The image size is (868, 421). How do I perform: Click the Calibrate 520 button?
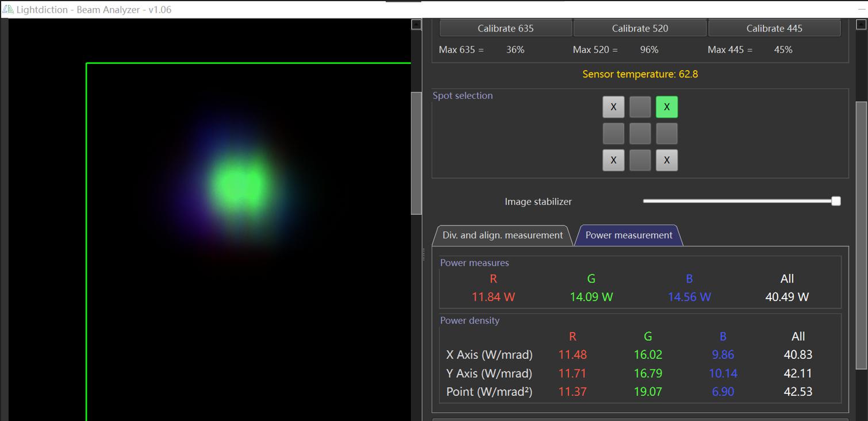[640, 28]
